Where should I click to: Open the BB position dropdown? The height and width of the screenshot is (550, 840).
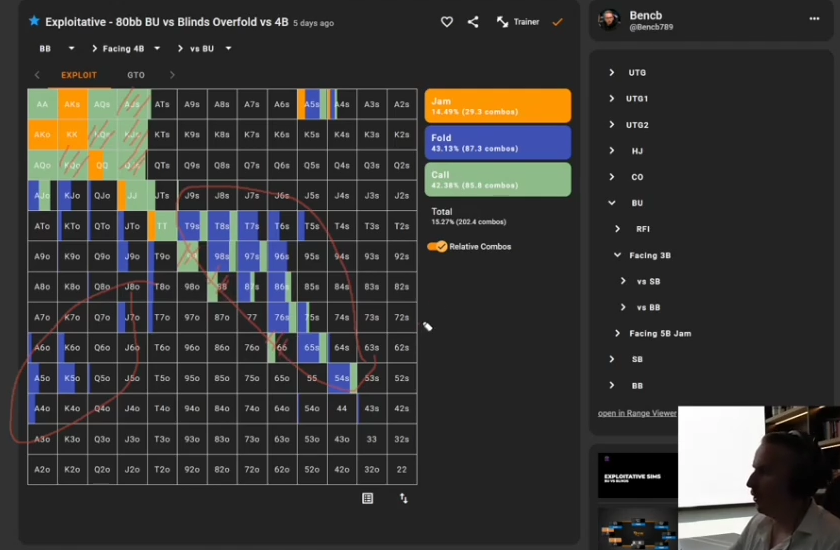click(x=56, y=49)
